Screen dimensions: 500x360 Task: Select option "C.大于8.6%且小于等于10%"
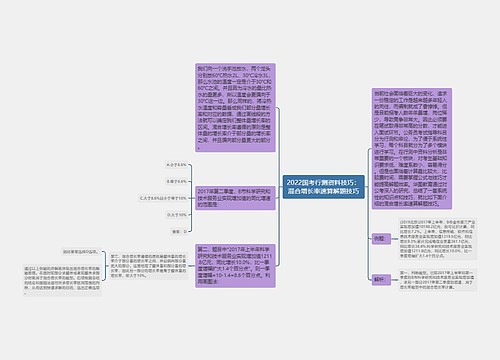(x=163, y=198)
